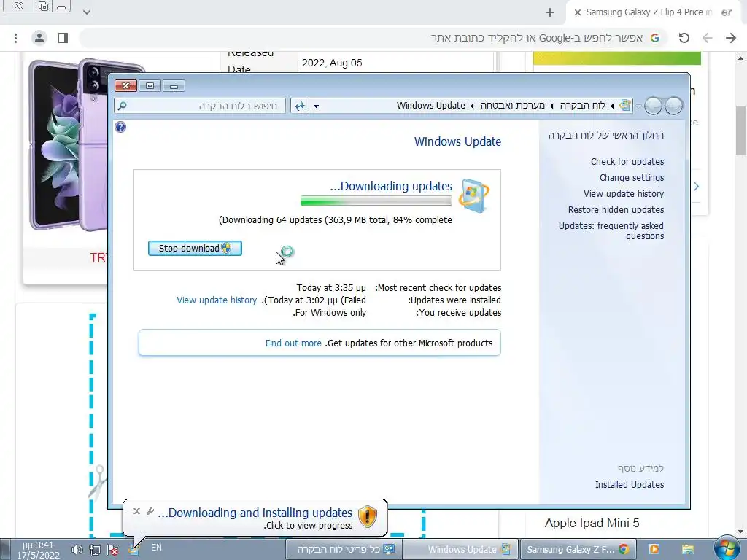Open Chrome tab search chevron
This screenshot has height=560, width=747.
87,12
